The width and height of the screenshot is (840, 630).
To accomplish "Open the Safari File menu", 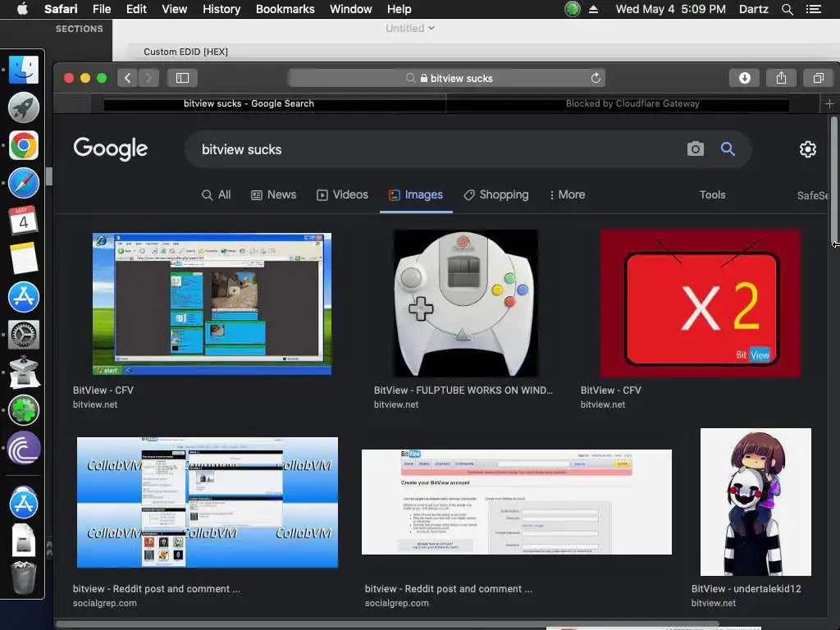I will coord(102,9).
